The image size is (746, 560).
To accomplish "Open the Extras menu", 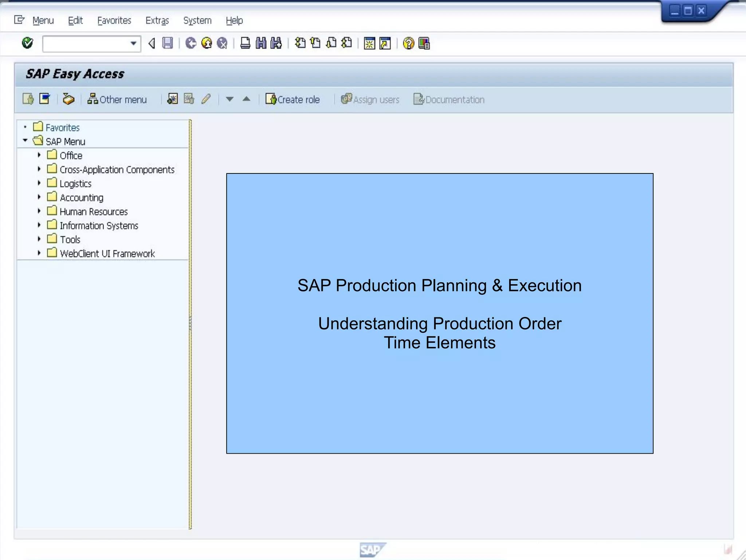I will click(157, 21).
